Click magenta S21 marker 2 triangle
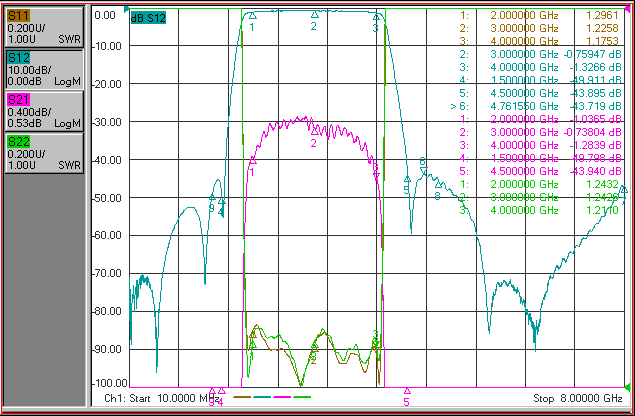This screenshot has width=635, height=416. pyautogui.click(x=314, y=132)
